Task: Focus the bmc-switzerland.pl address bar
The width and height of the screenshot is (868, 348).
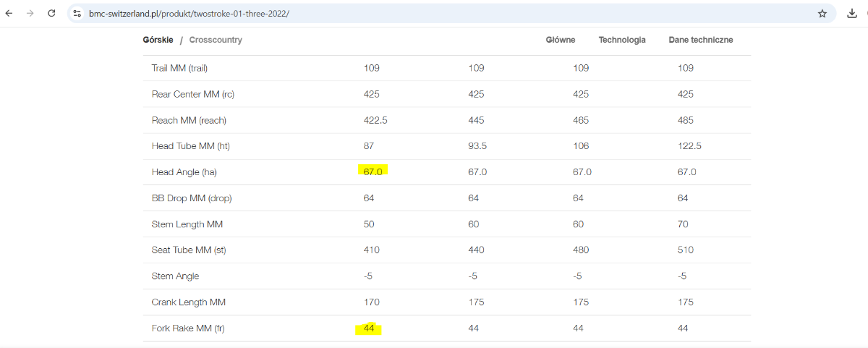Action: click(434, 13)
